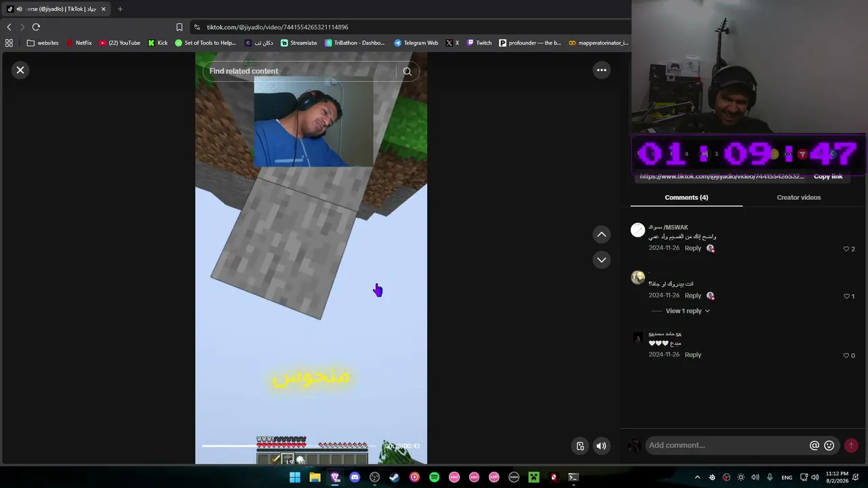Viewport: 868px width, 488px height.
Task: Open the TriBathon Dashboard bookmark
Action: point(355,43)
